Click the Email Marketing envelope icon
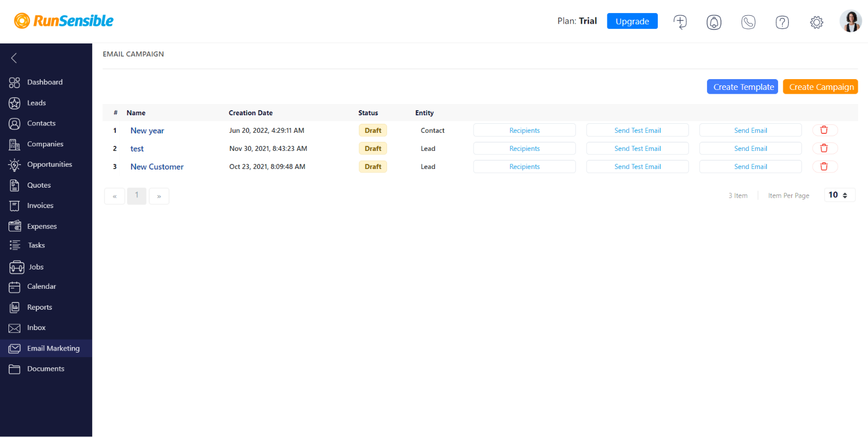This screenshot has width=868, height=438. [x=15, y=349]
